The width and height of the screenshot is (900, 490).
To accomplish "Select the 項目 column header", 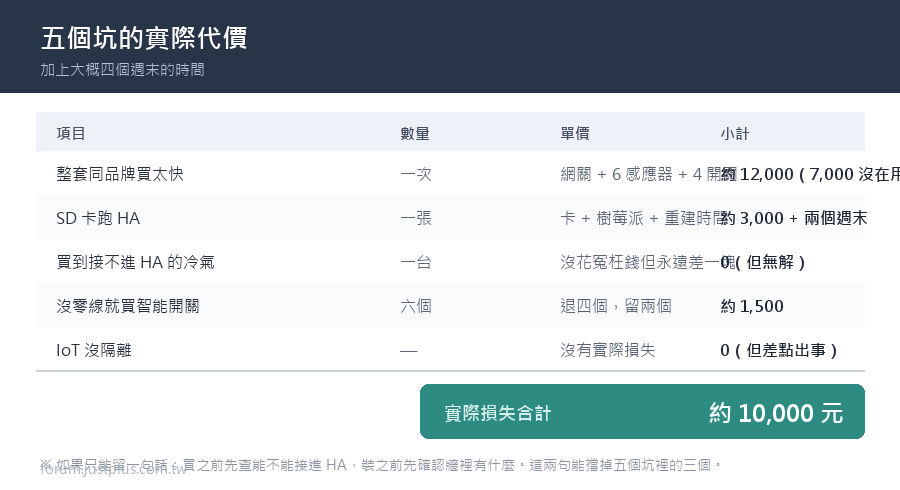I will pyautogui.click(x=71, y=134).
